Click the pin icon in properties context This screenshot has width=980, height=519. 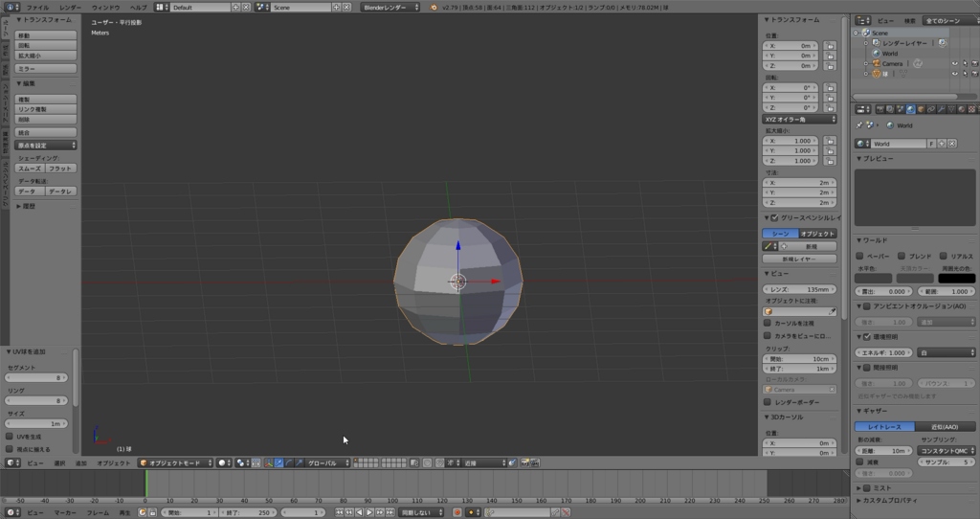[x=859, y=125]
